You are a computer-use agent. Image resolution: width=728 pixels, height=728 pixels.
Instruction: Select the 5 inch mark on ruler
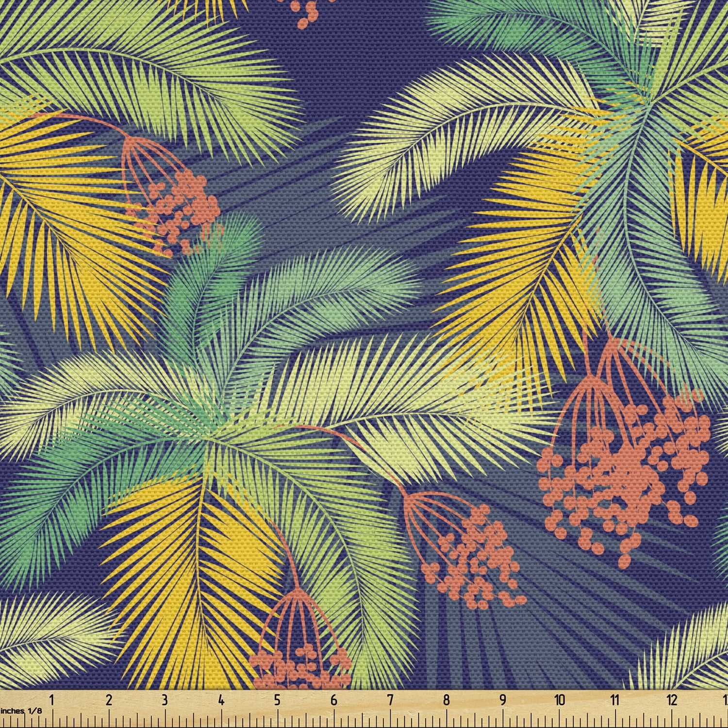pyautogui.click(x=277, y=699)
